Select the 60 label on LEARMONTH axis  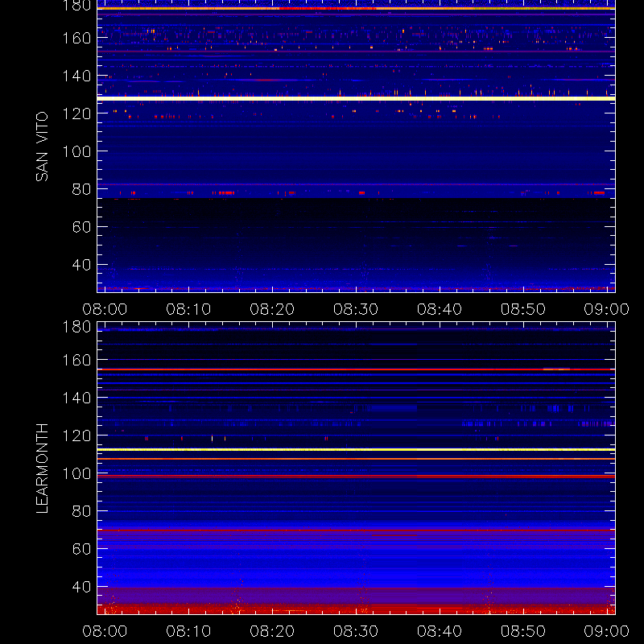81,549
